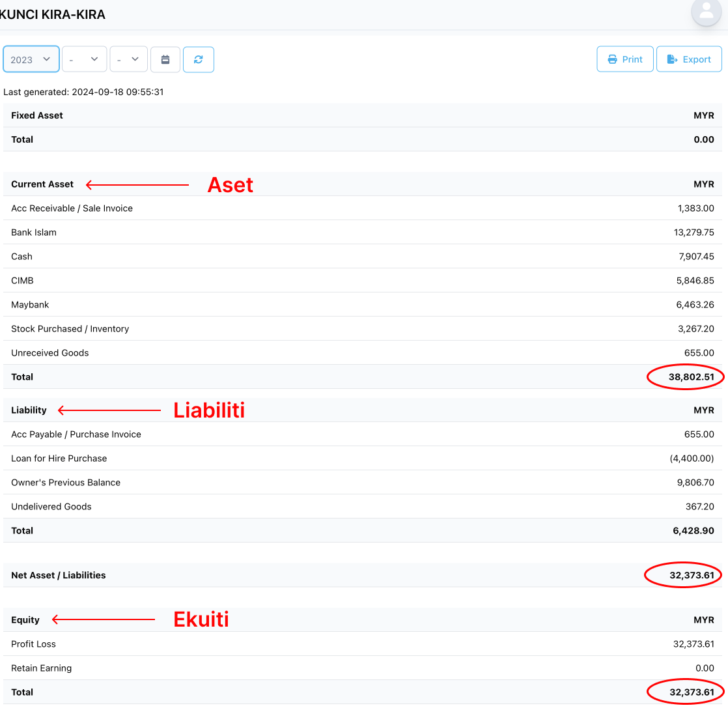Click the 6,463.26 Maybank amount
The image size is (728, 710).
[695, 305]
